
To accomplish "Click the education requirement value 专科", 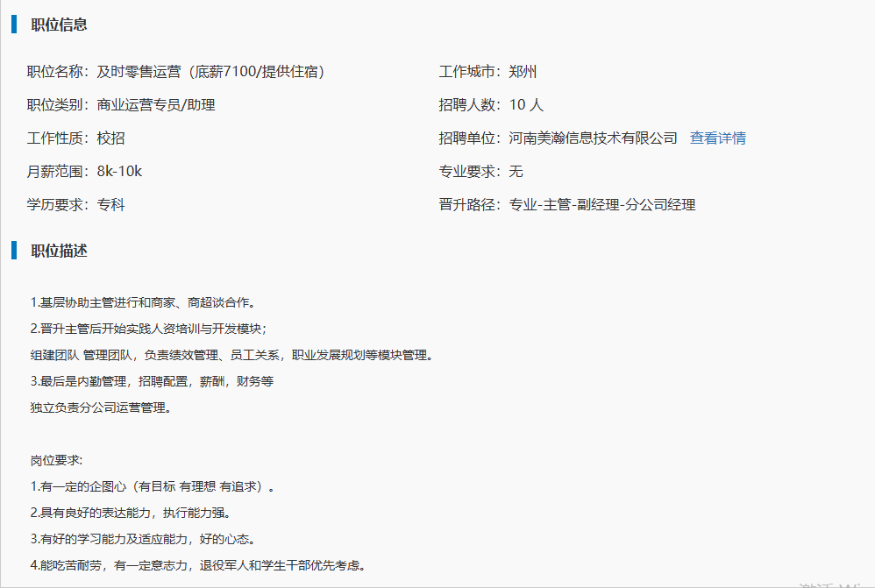I will [x=111, y=205].
